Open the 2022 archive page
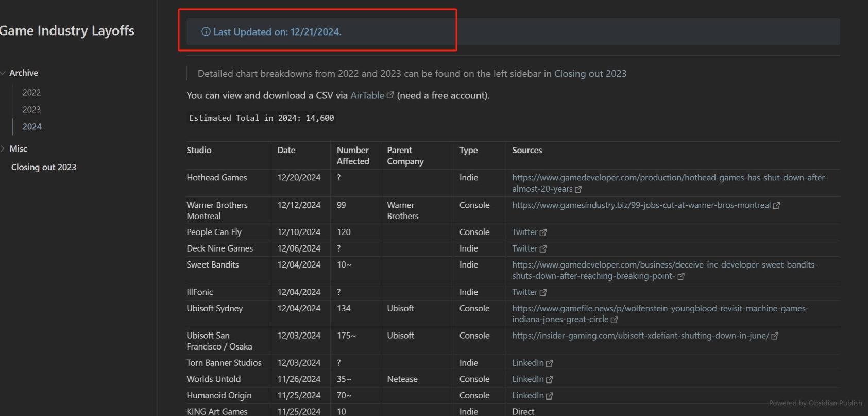 coord(31,92)
